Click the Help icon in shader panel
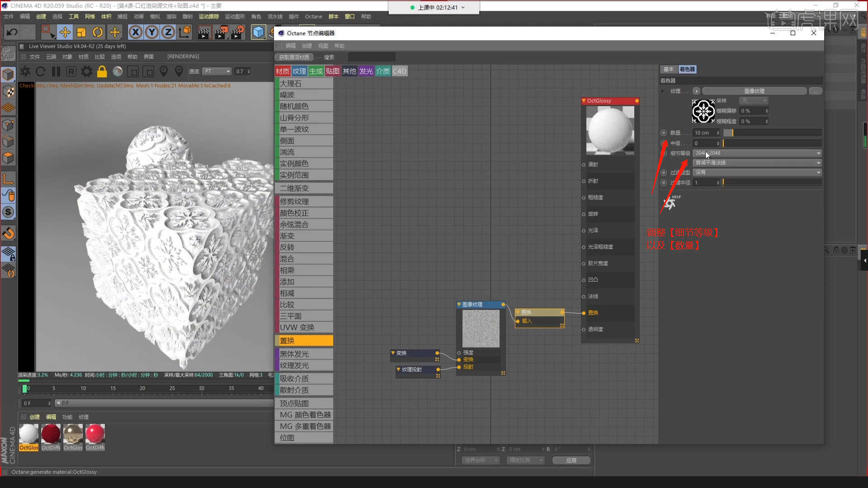868x488 pixels. point(671,202)
